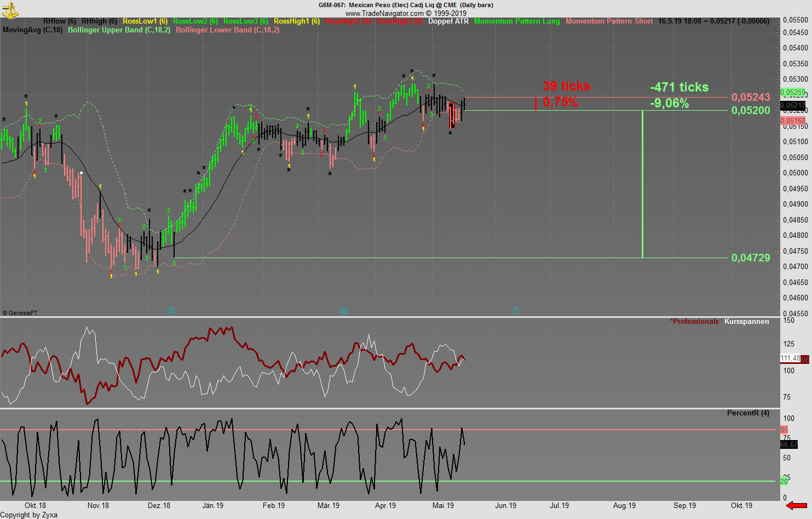Toggle the Momentum Pattern Long indicator
This screenshot has height=519, width=812.
point(517,21)
